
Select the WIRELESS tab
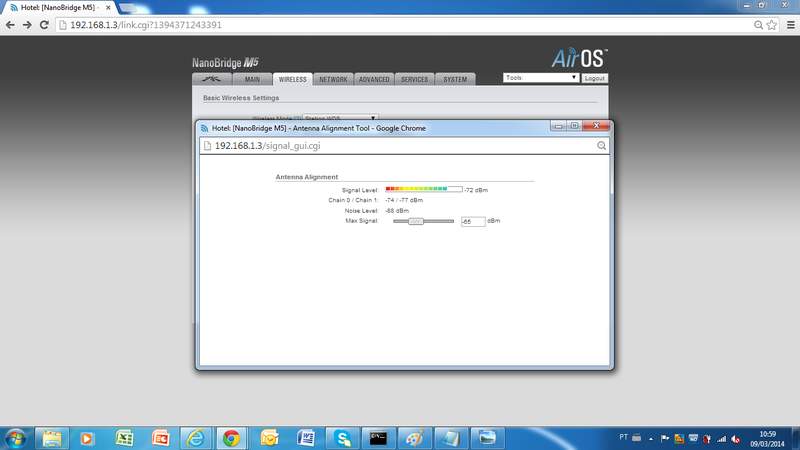[x=292, y=79]
